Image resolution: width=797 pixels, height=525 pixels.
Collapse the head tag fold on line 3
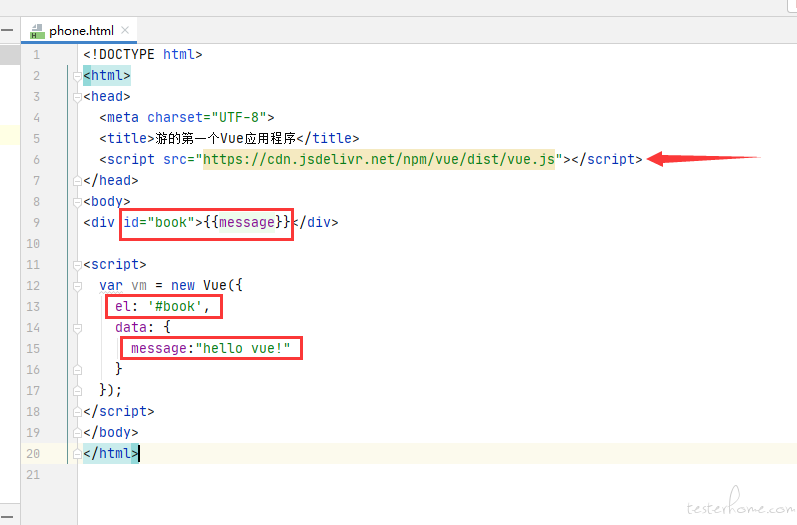point(77,97)
